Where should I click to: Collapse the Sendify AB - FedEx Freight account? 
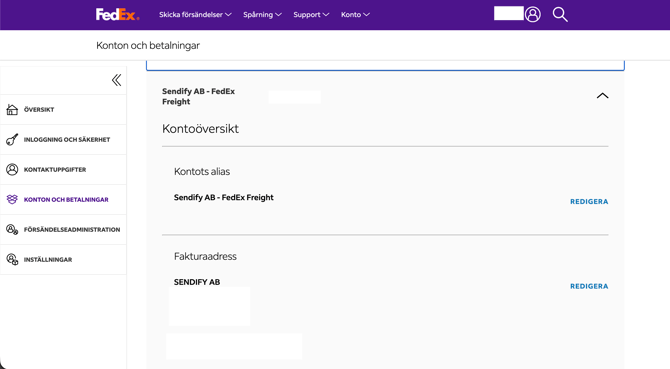(x=602, y=96)
